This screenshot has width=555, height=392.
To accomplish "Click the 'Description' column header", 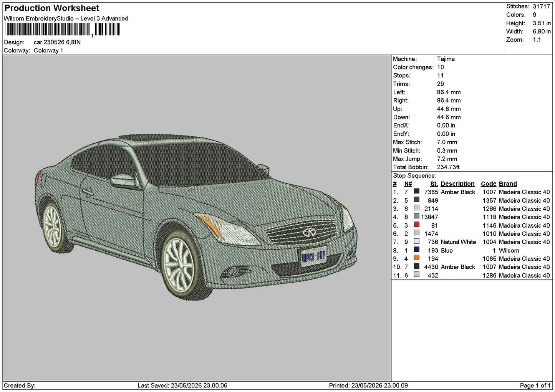I will tap(457, 184).
